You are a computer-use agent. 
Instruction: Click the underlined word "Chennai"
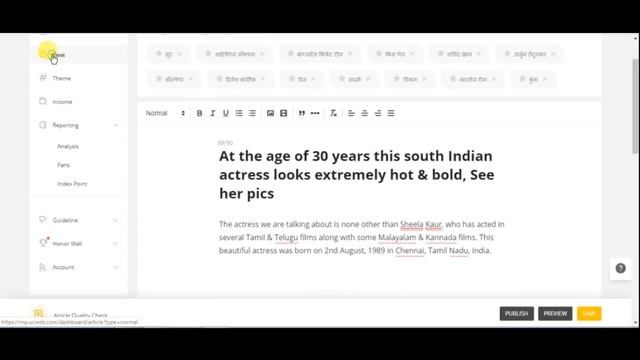(410, 250)
